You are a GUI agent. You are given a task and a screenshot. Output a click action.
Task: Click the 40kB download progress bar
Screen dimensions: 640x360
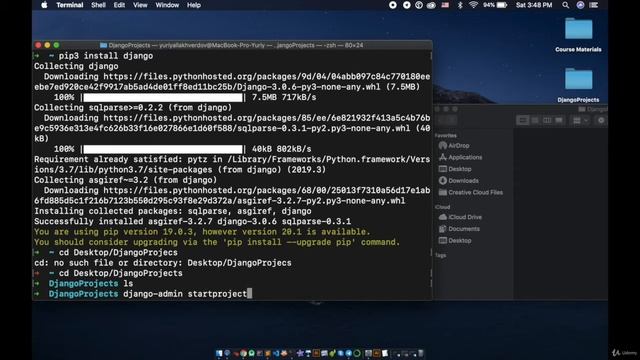(162, 149)
